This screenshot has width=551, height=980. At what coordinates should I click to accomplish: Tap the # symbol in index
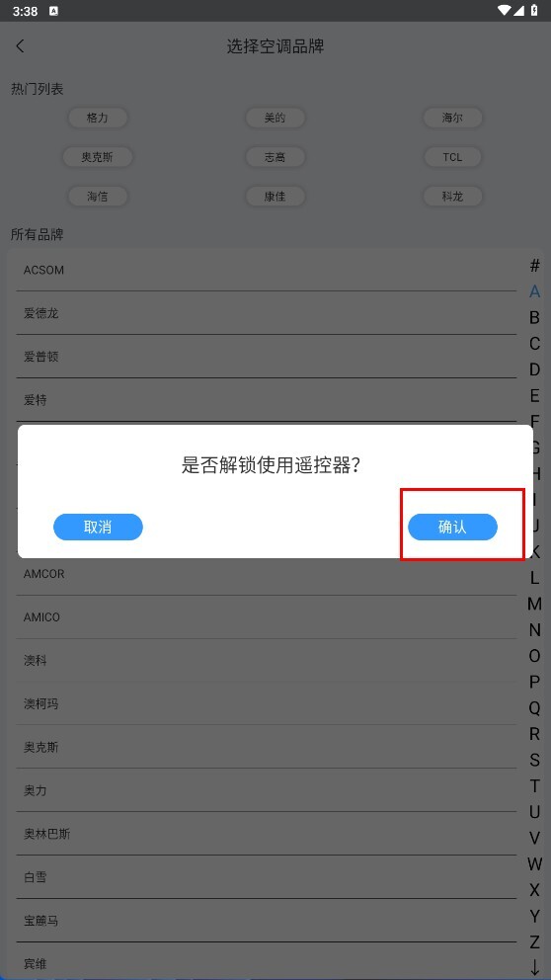pos(535,266)
